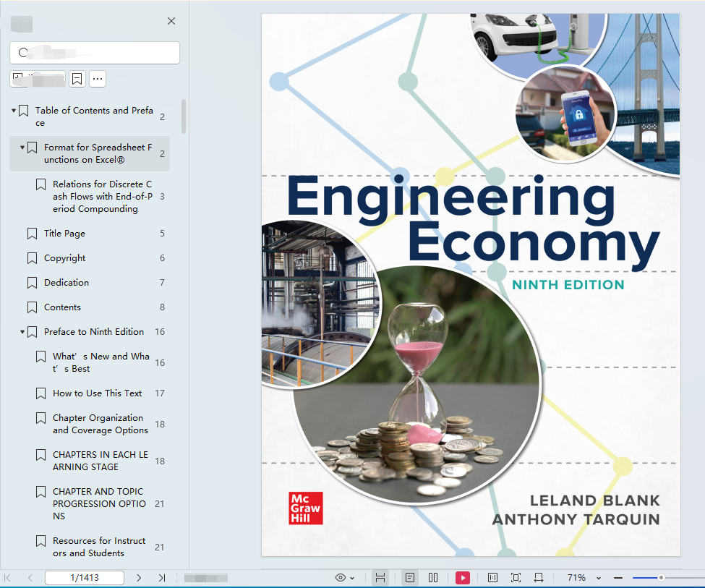Open How to Use This Text

97,393
